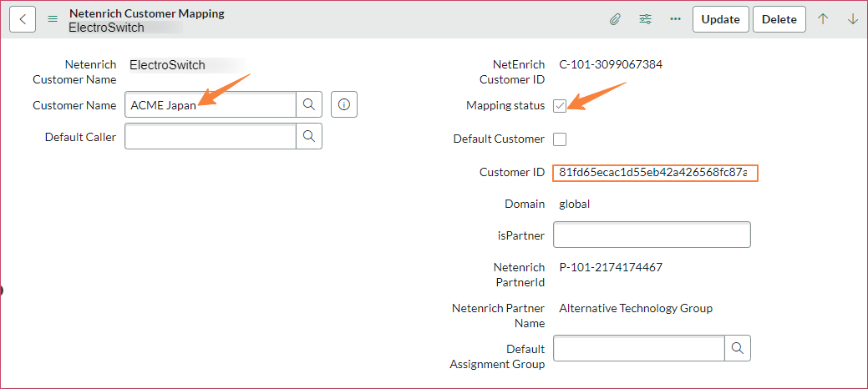This screenshot has width=868, height=389.
Task: Open the more options ellipsis menu
Action: pyautogui.click(x=675, y=19)
